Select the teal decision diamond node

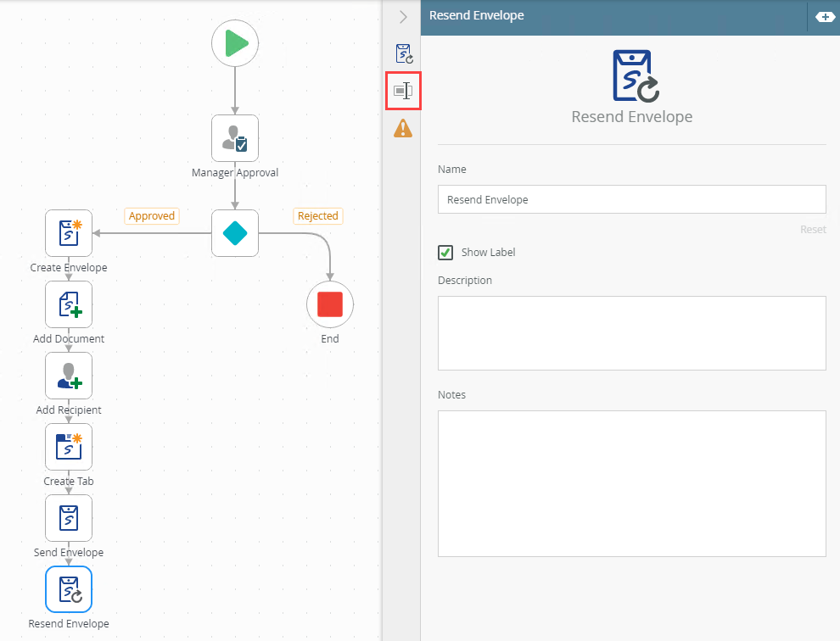(235, 233)
